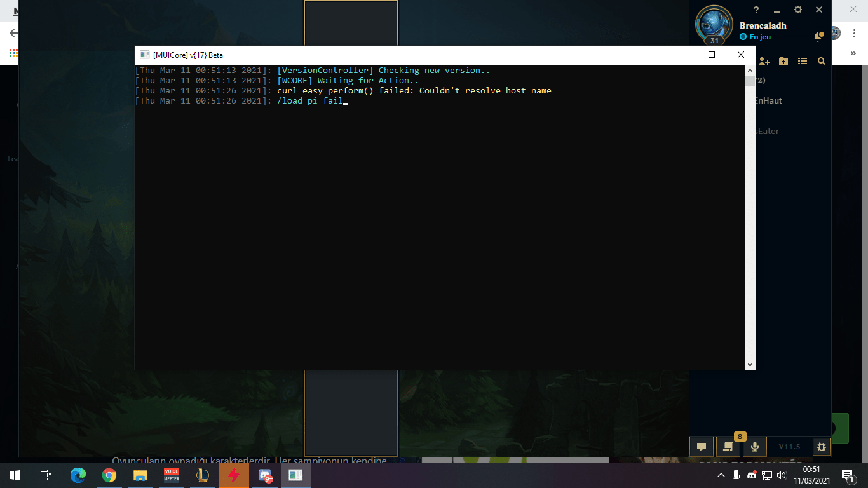The height and width of the screenshot is (488, 868).
Task: Open Brencaladh profile avatar
Action: pos(715,24)
